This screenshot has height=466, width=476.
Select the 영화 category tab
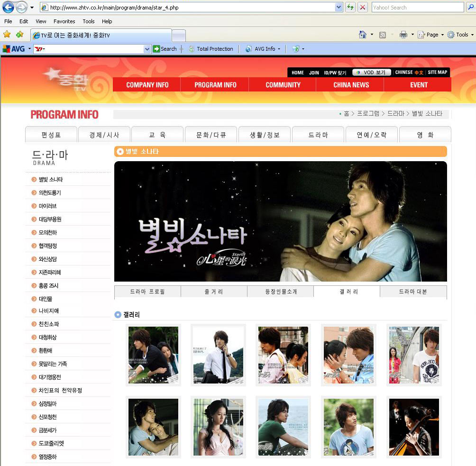pos(425,135)
